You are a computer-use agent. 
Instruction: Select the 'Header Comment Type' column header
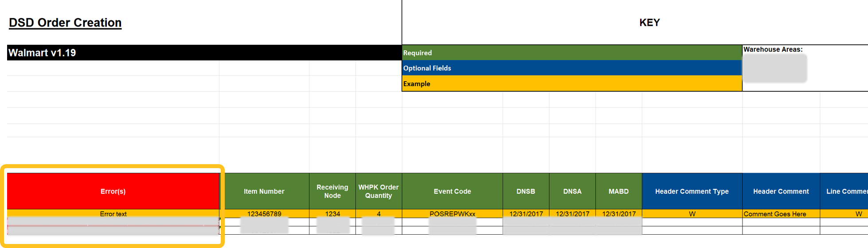click(692, 191)
